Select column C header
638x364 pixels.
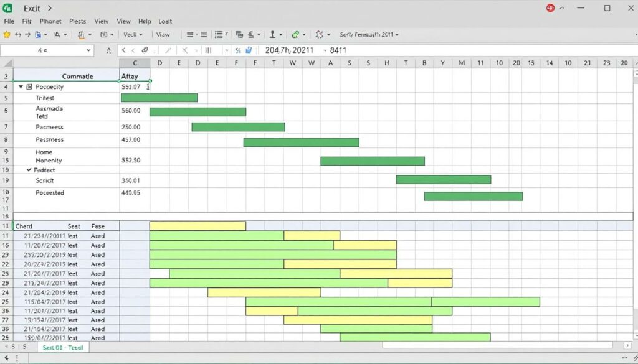tap(135, 63)
